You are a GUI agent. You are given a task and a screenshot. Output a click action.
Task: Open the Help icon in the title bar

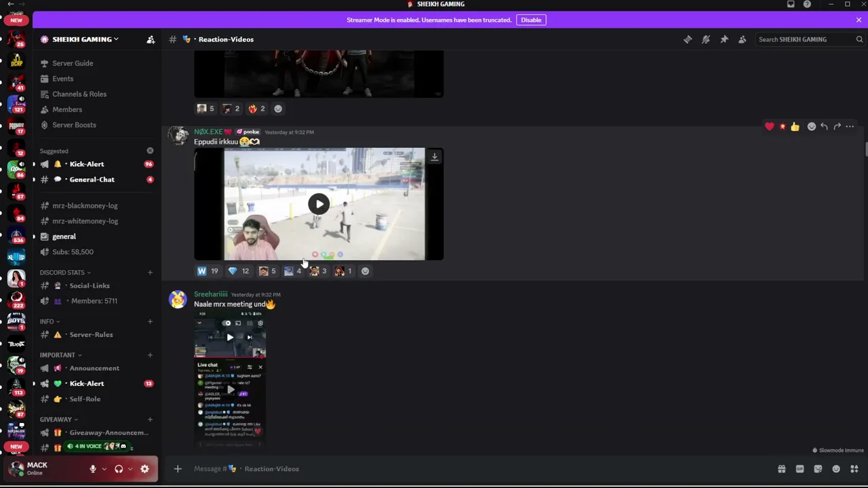coord(807,4)
